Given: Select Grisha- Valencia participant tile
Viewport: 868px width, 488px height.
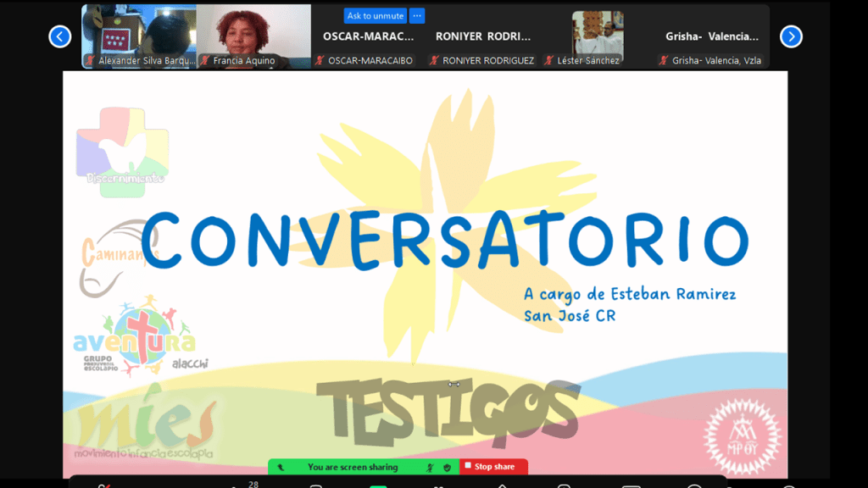Looking at the screenshot, I should (x=712, y=36).
